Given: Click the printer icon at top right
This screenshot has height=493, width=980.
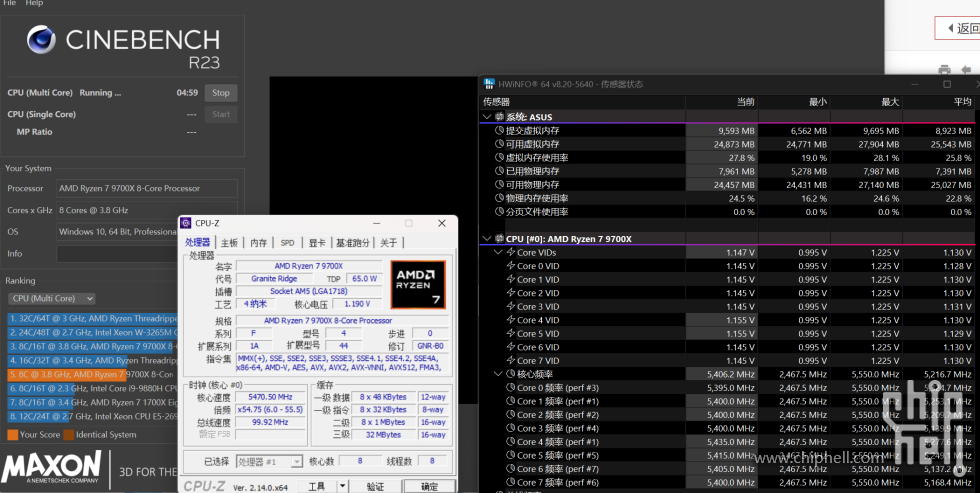Looking at the screenshot, I should [x=944, y=69].
